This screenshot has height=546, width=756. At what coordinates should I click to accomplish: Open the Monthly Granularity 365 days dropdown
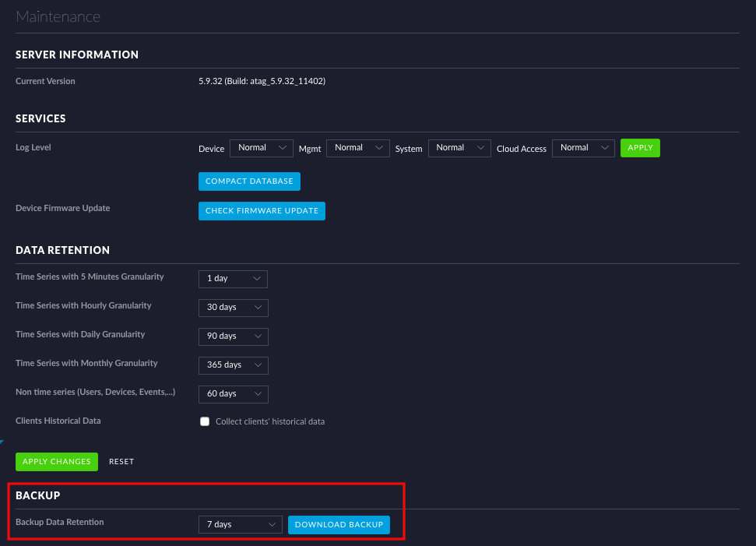(233, 365)
